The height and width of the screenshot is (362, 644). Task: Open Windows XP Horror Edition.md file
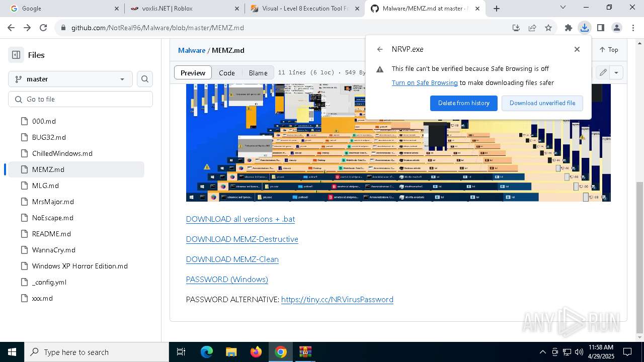tap(74, 266)
